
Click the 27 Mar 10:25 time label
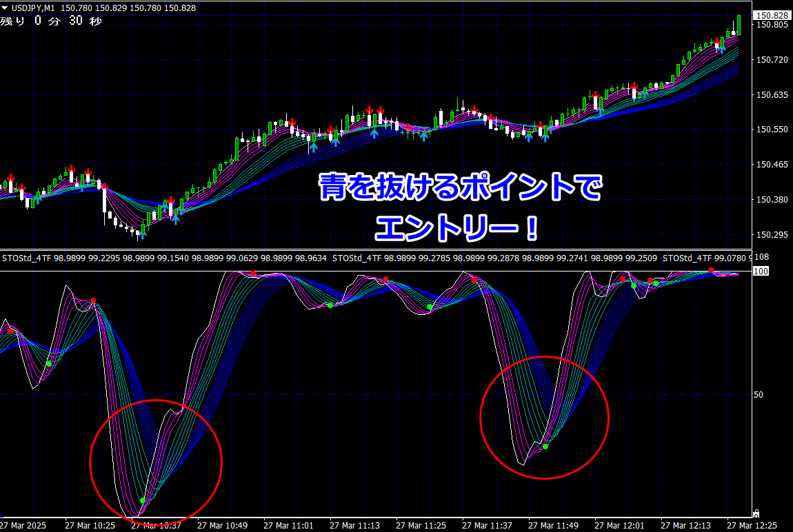pyautogui.click(x=90, y=525)
